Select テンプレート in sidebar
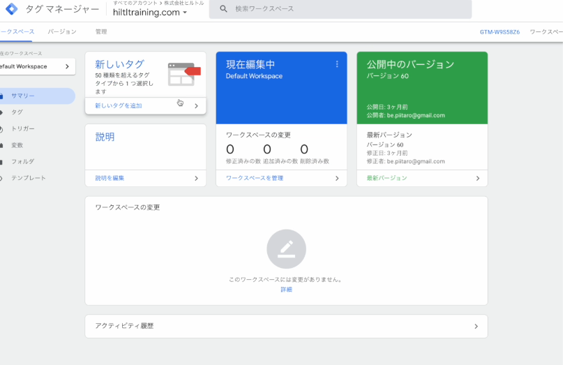This screenshot has height=365, width=588. point(28,178)
